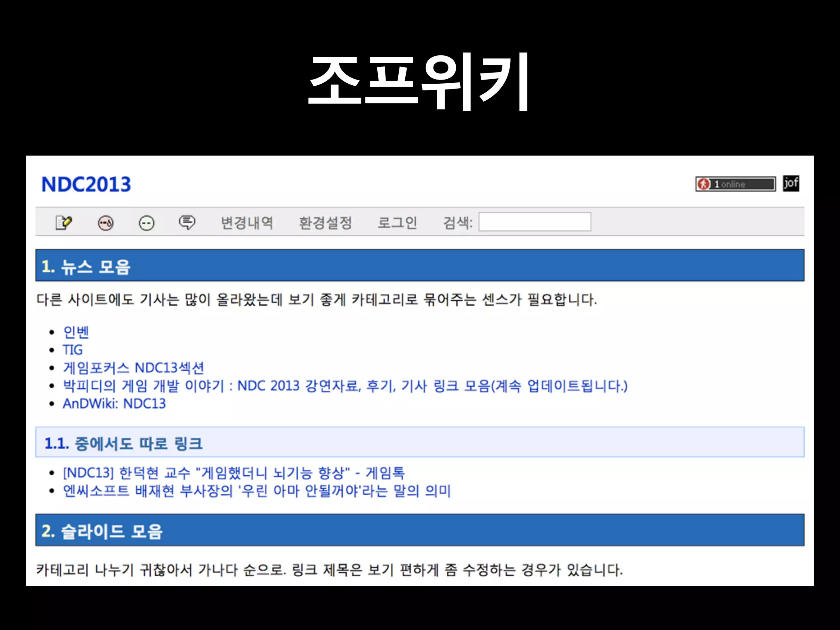Click the edit page pencil icon
The width and height of the screenshot is (840, 630).
pyautogui.click(x=64, y=223)
